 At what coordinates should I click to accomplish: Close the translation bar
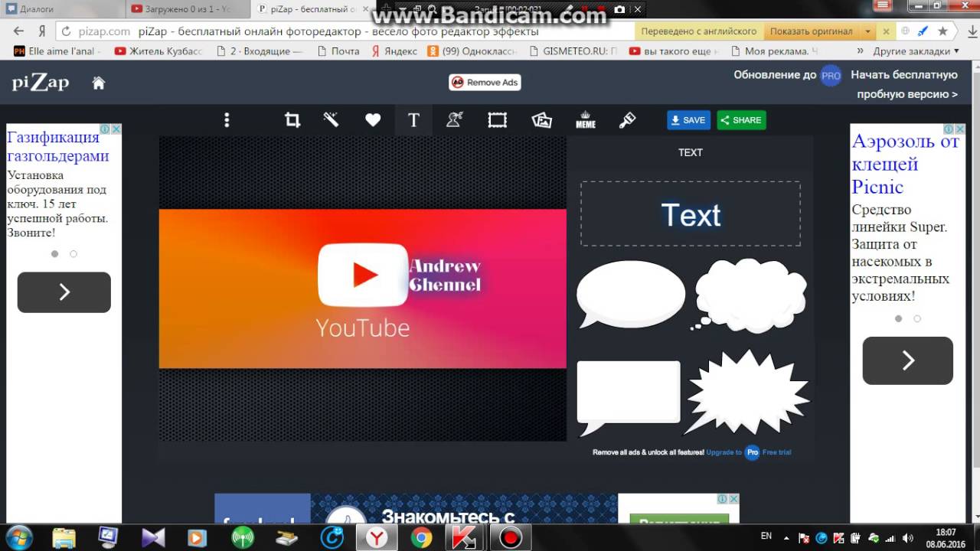887,31
